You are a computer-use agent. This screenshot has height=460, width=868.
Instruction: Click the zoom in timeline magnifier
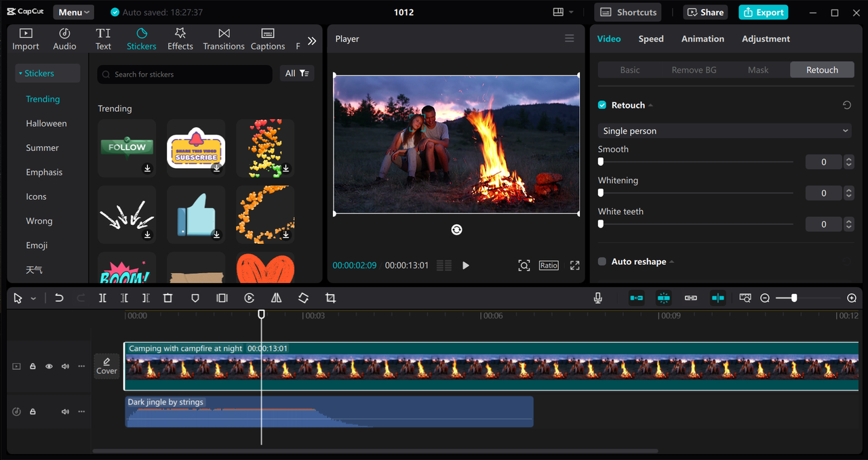(x=852, y=298)
